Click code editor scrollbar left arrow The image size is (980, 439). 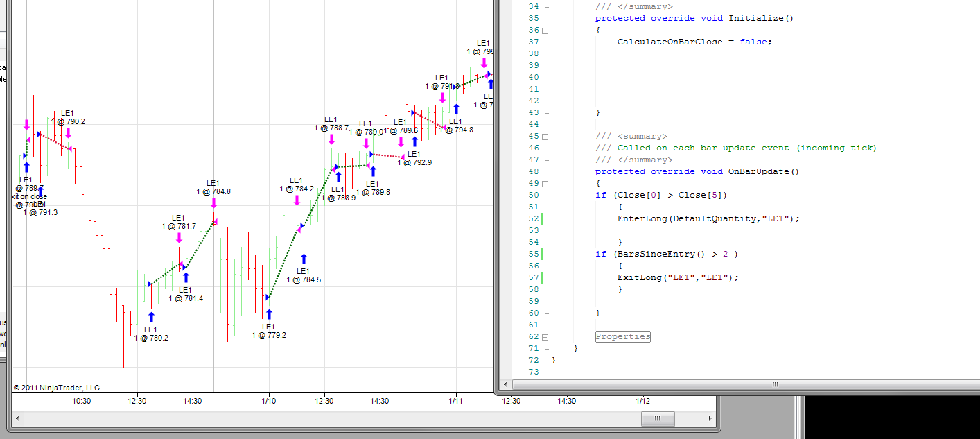(x=505, y=384)
